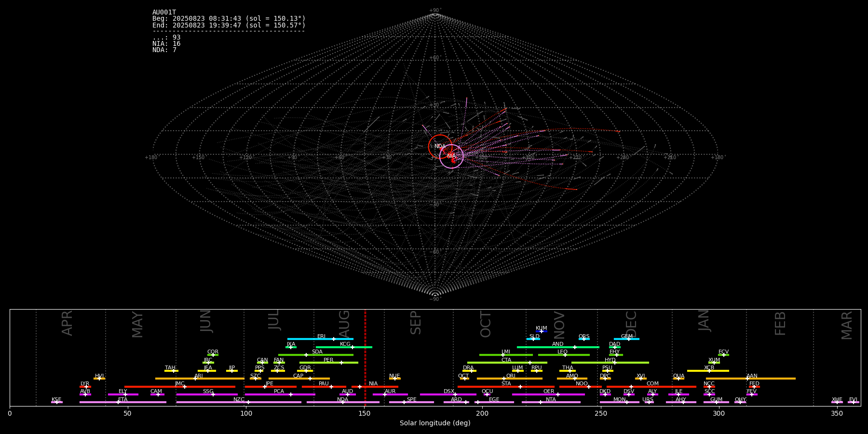Click the ARI orange shower bar

click(x=200, y=379)
